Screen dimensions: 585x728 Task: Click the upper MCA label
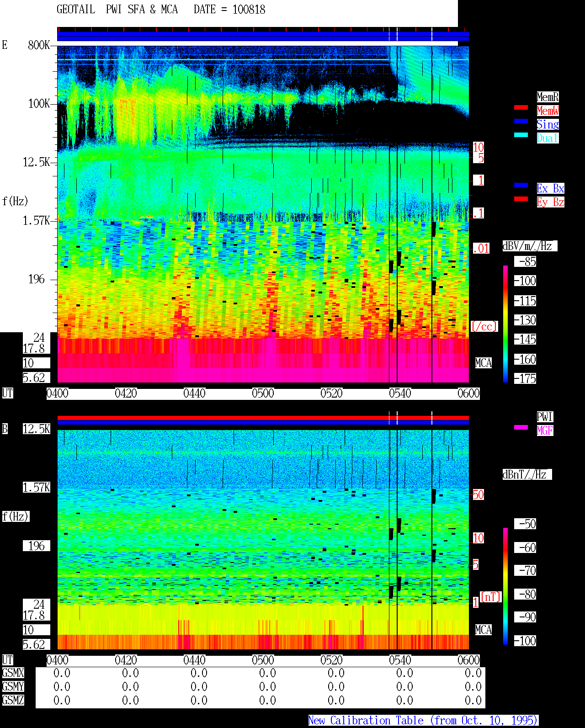pos(483,363)
